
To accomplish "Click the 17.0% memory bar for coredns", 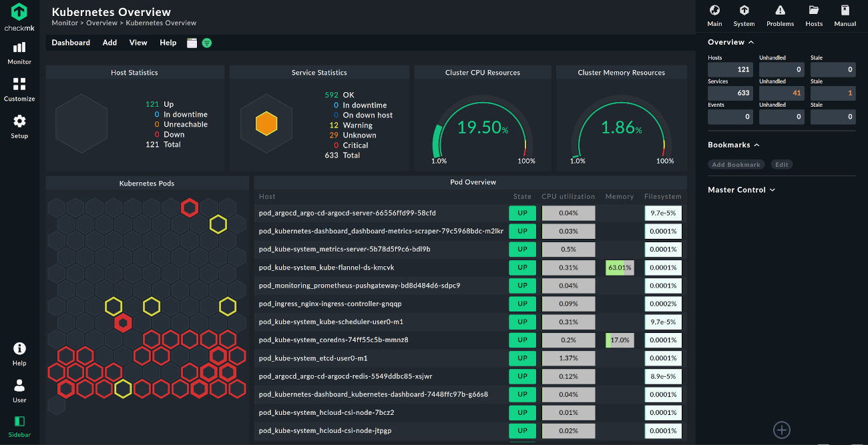I will coord(620,340).
